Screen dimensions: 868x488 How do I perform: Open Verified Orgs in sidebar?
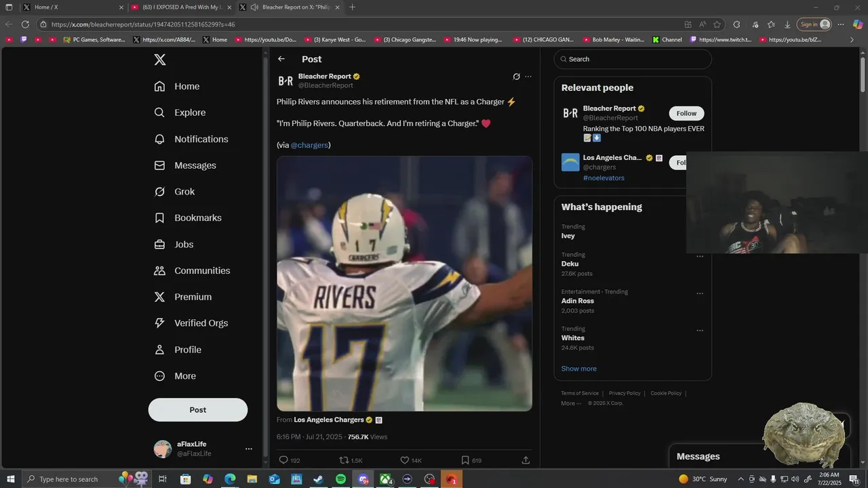point(191,323)
